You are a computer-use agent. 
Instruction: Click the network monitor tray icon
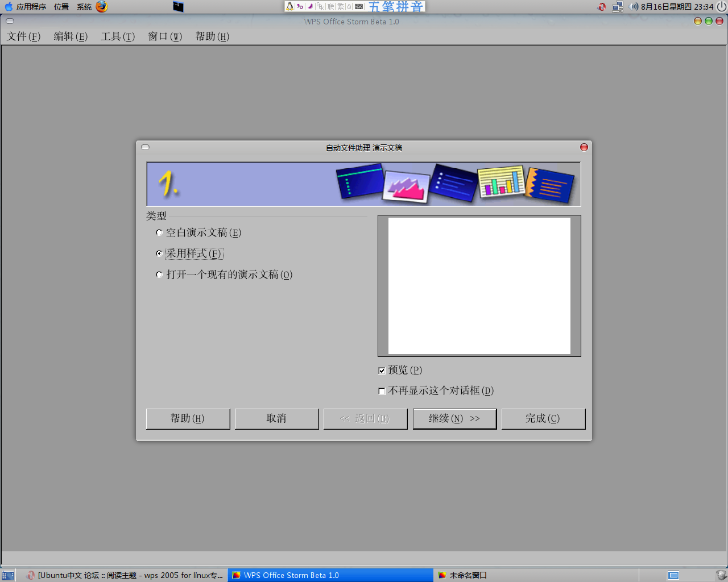click(618, 7)
